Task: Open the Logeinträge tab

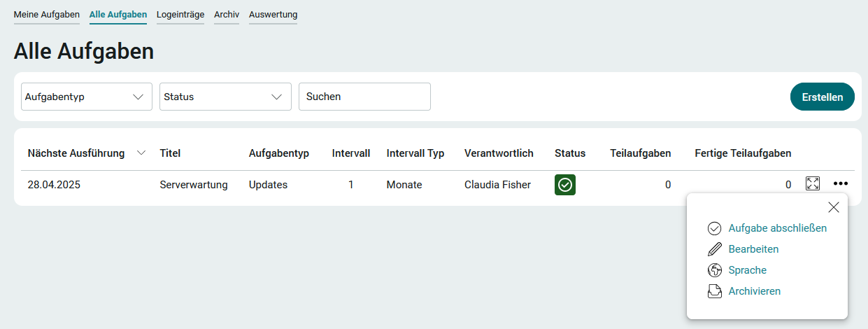Action: (180, 14)
